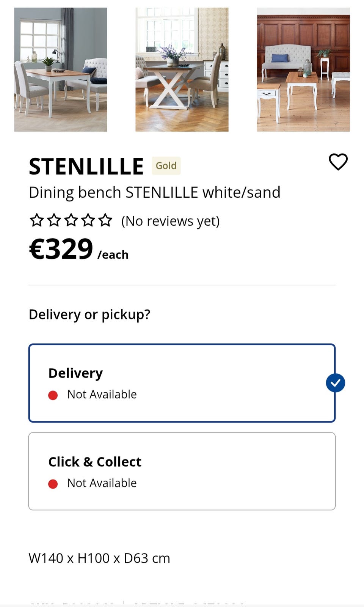
Task: Open the photo with wood-paneled wall
Action: click(x=303, y=70)
